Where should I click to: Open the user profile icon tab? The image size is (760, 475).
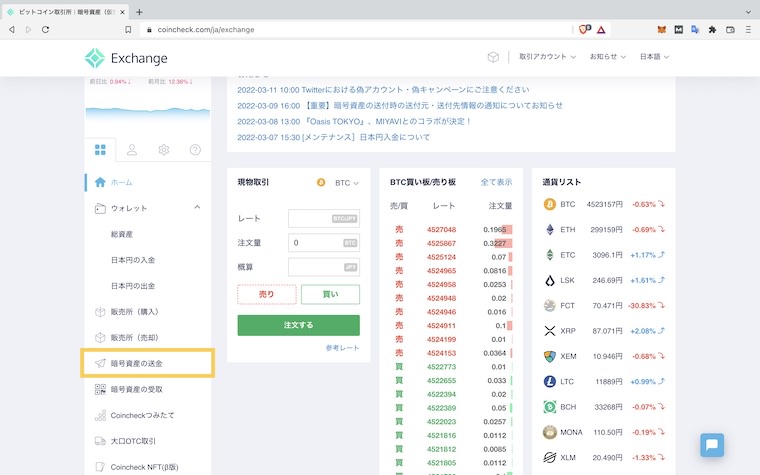coord(132,150)
